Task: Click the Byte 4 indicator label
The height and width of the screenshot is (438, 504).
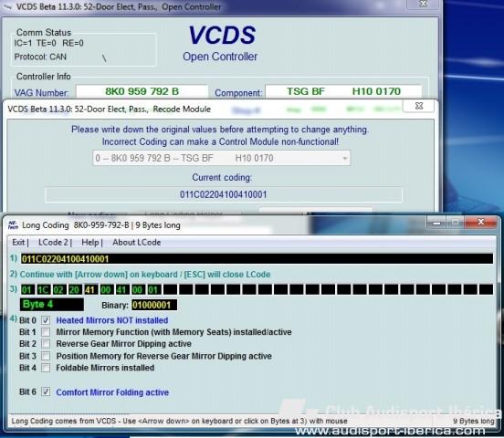Action: click(x=52, y=304)
